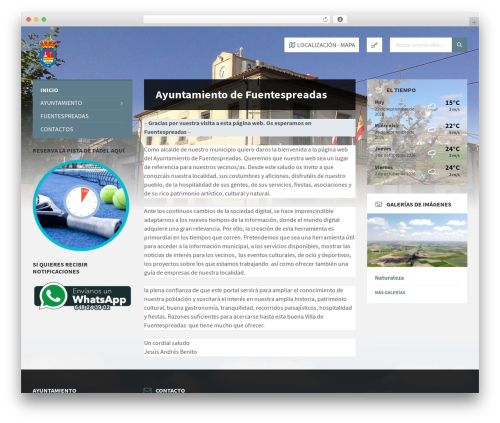Screen dimensions: 500x423
Task: Click the weather icon next to El Tiempo
Action: coord(378,90)
